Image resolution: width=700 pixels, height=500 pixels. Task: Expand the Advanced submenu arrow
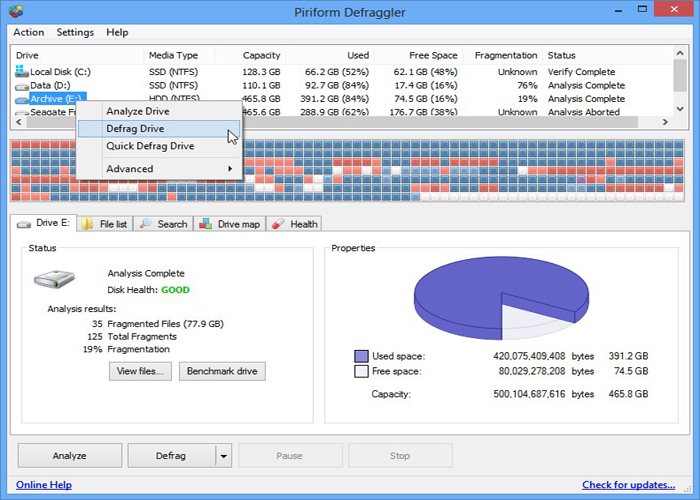click(x=230, y=169)
